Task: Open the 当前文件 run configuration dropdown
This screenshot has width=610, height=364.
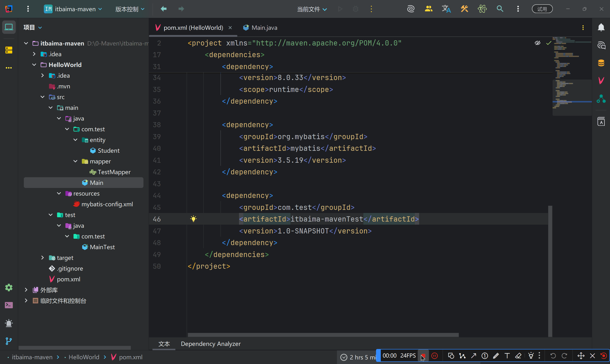Action: (x=312, y=9)
